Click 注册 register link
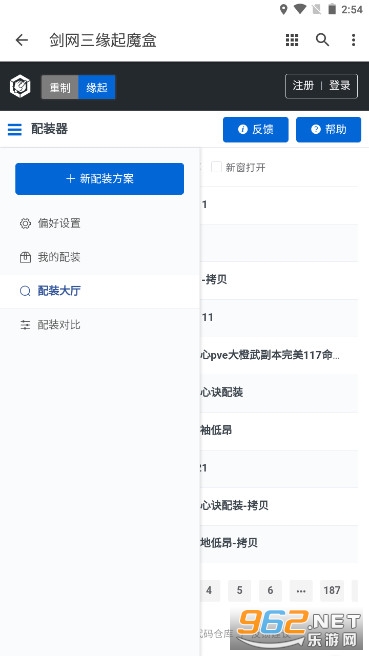This screenshot has width=369, height=656. point(303,86)
